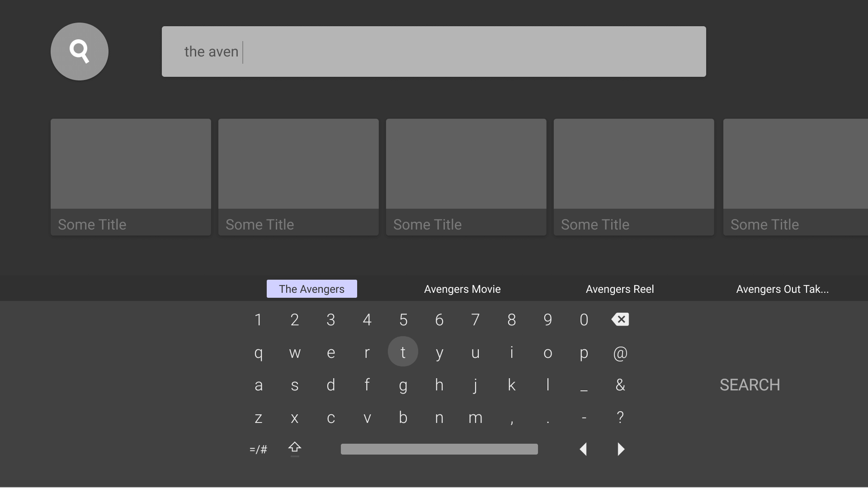Tap the letter m key
This screenshot has width=868, height=488.
pos(476,418)
